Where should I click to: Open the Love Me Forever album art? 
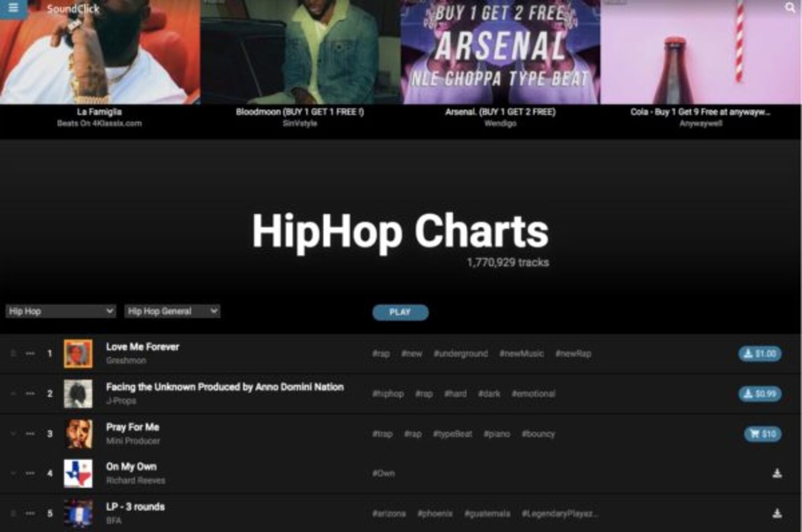click(78, 354)
